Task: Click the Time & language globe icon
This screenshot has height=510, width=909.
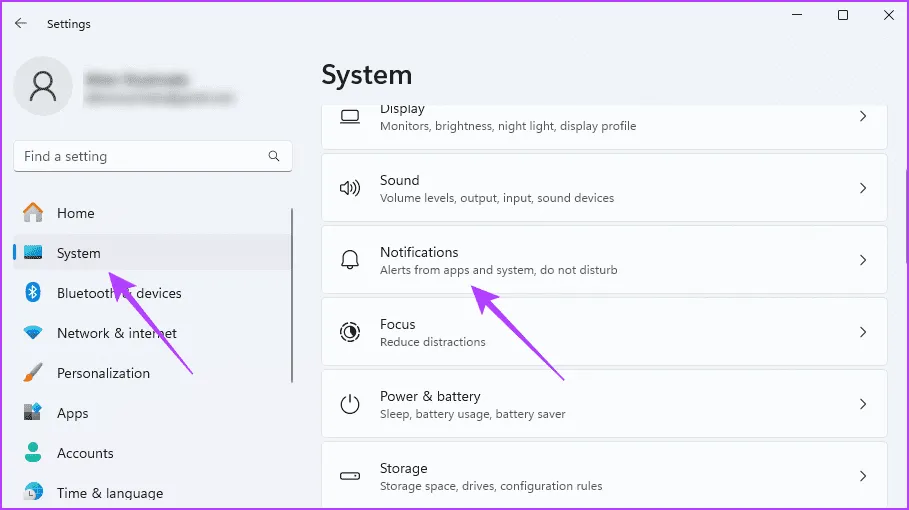Action: point(33,492)
